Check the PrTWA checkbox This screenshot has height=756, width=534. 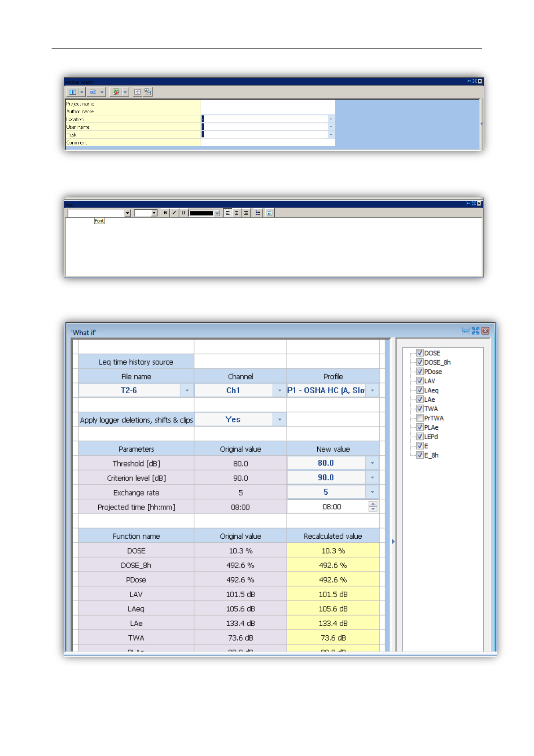[420, 418]
